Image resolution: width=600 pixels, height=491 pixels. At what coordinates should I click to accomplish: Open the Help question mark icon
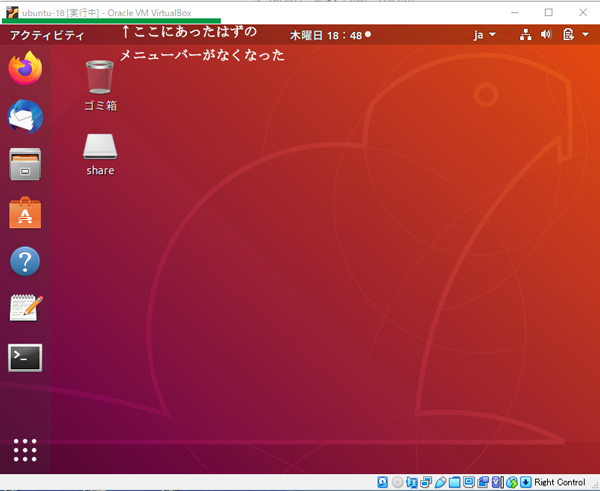tap(25, 261)
